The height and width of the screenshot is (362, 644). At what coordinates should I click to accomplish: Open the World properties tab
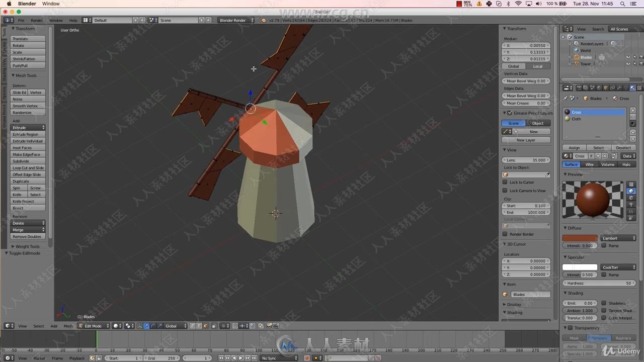coord(599,87)
